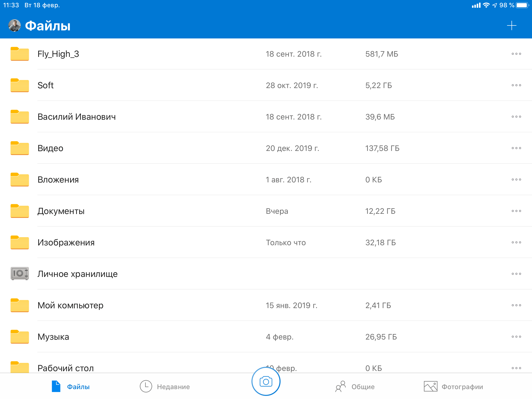The height and width of the screenshot is (399, 532).
Task: Click the Музыка folder icon
Action: (x=19, y=337)
